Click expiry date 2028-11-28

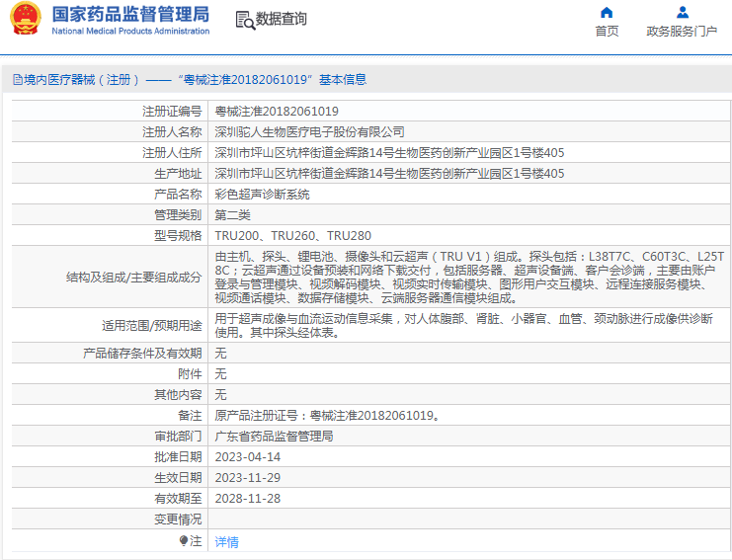click(x=247, y=499)
